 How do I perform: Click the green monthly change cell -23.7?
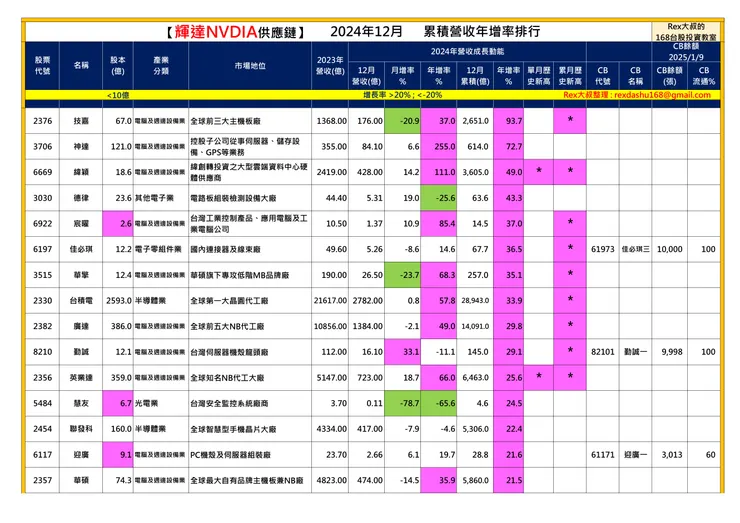403,275
